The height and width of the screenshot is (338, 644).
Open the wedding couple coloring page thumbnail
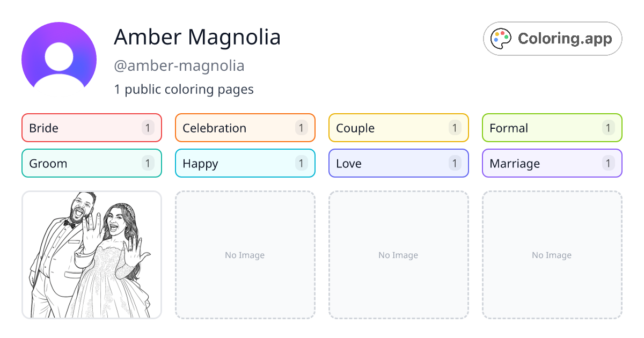[x=91, y=254]
